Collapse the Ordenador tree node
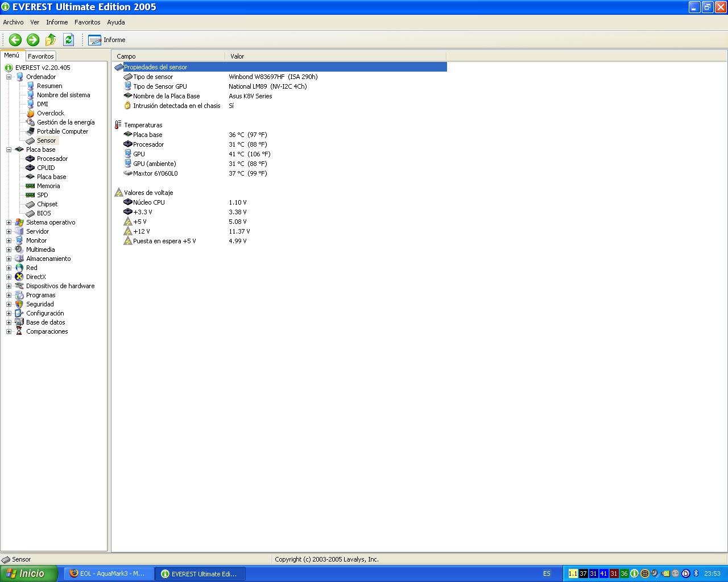728x582 pixels. click(9, 77)
